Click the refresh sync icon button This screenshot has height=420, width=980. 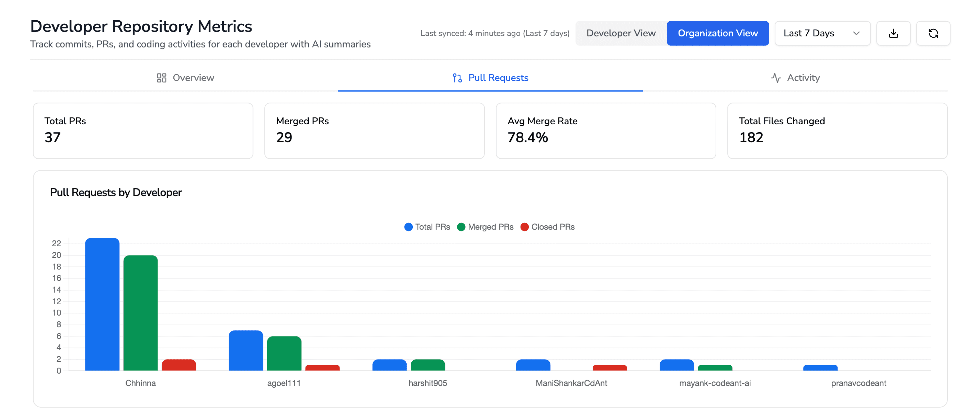tap(933, 33)
